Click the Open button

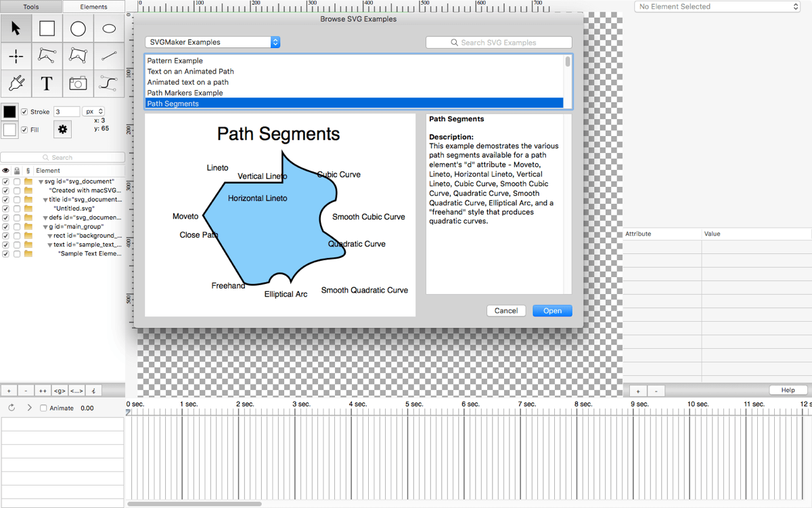click(552, 311)
